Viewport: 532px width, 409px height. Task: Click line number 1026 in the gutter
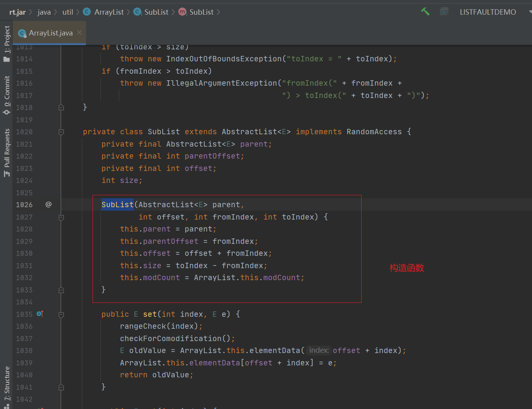tap(24, 205)
